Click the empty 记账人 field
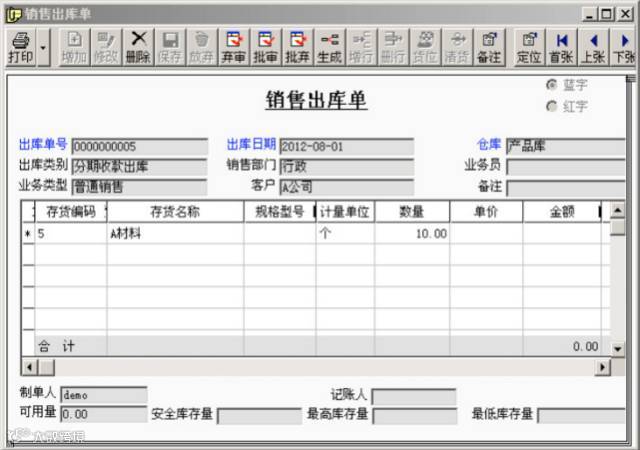The image size is (640, 450). pos(414,397)
